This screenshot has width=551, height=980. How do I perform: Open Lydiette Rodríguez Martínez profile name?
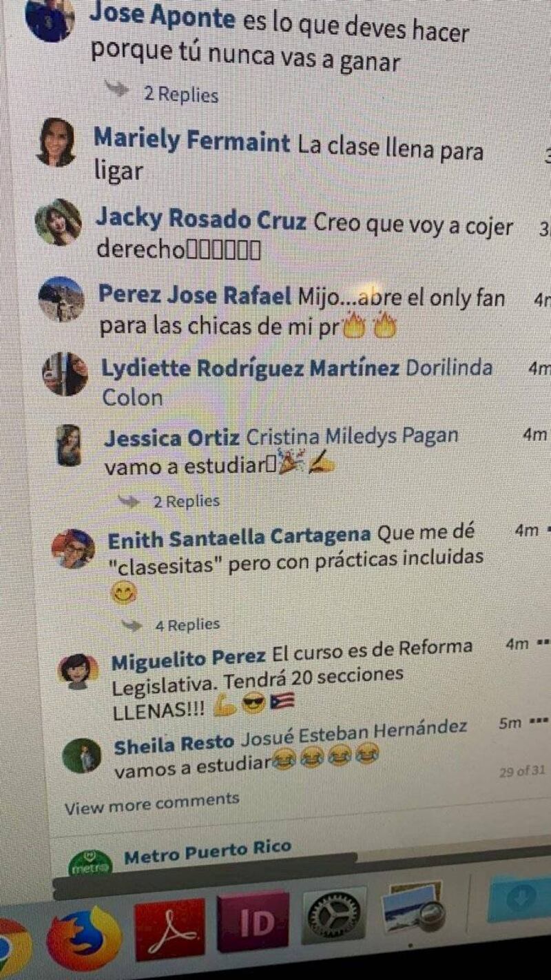(x=251, y=369)
